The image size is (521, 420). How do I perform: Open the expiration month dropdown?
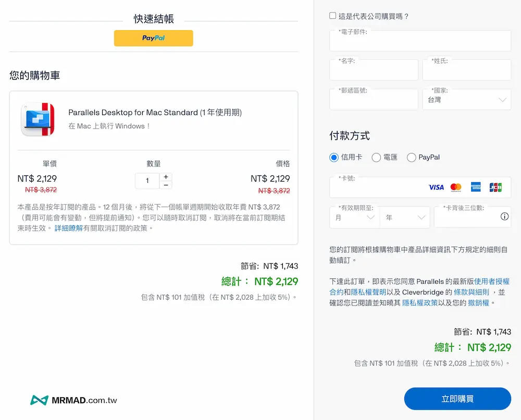354,217
